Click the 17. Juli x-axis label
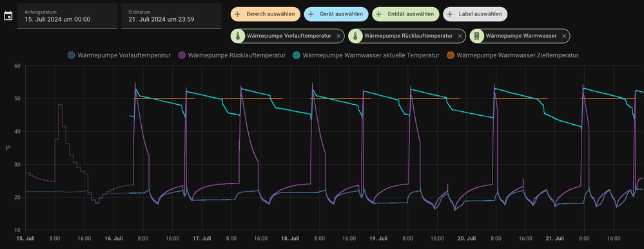Image resolution: width=644 pixels, height=249 pixels. pos(202,238)
